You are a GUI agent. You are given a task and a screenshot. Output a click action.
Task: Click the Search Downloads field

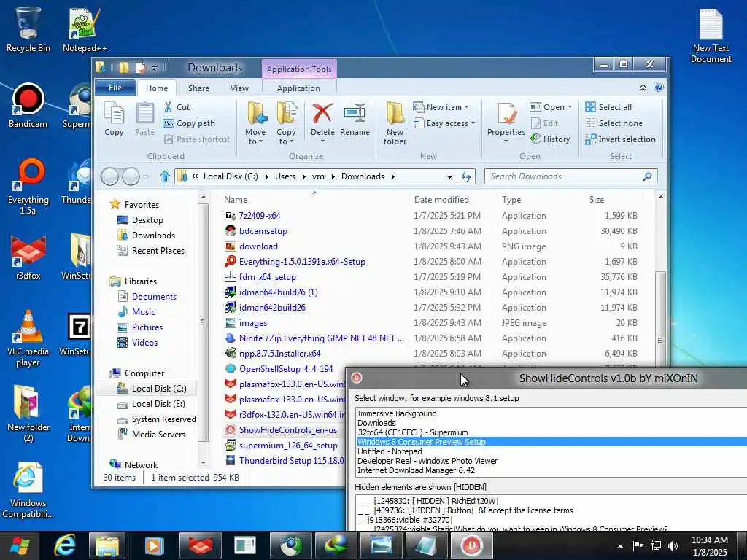click(x=570, y=176)
